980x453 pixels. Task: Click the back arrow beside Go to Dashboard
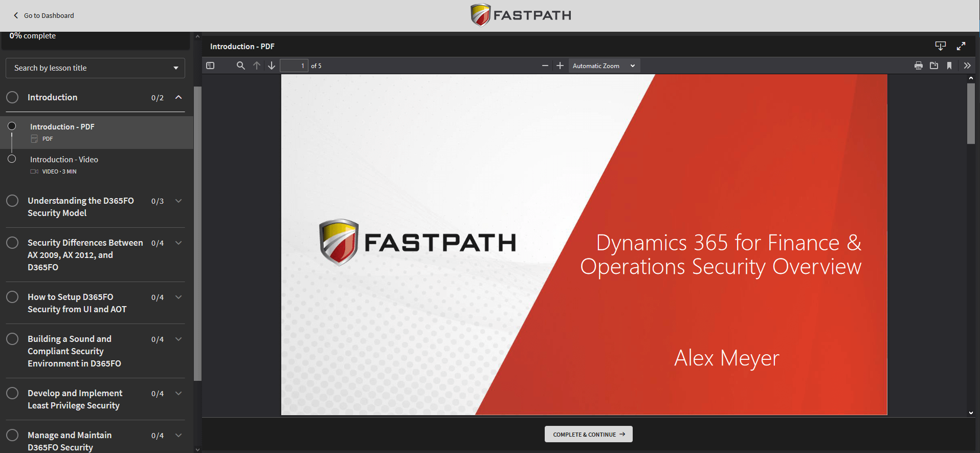tap(16, 15)
